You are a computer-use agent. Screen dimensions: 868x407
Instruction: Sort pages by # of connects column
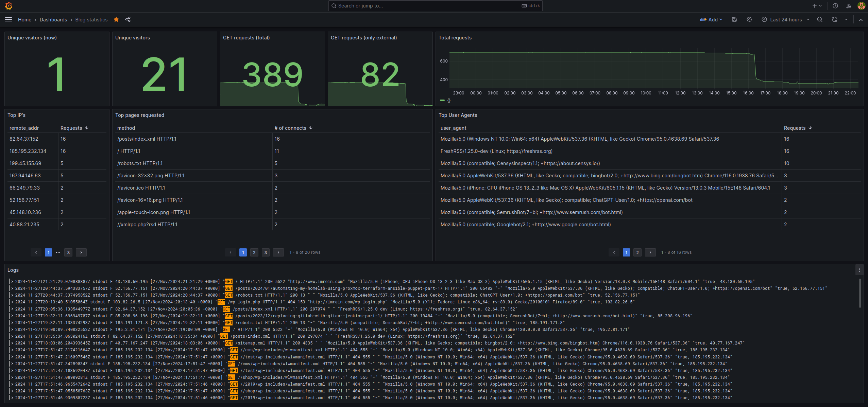[x=293, y=128]
